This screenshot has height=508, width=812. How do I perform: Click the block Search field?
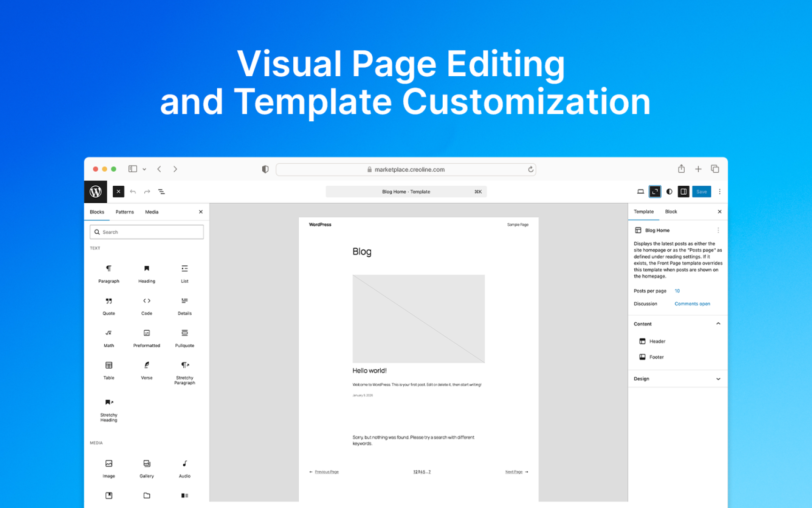pos(147,232)
